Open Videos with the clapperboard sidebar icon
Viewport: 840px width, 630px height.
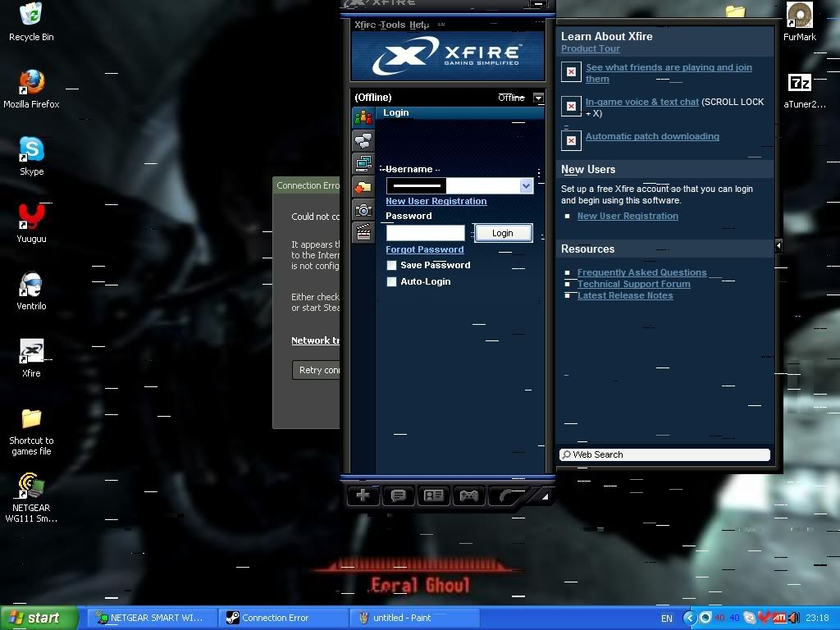[363, 231]
